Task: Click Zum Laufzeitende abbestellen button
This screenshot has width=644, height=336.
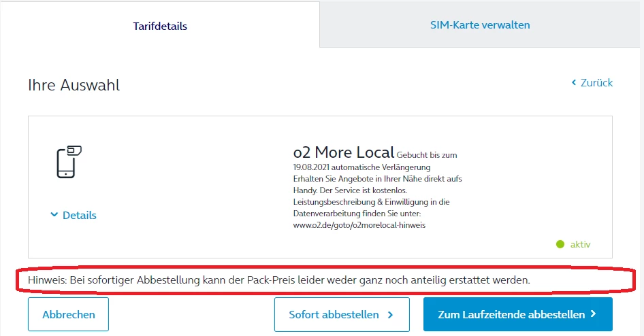Action: (x=517, y=314)
